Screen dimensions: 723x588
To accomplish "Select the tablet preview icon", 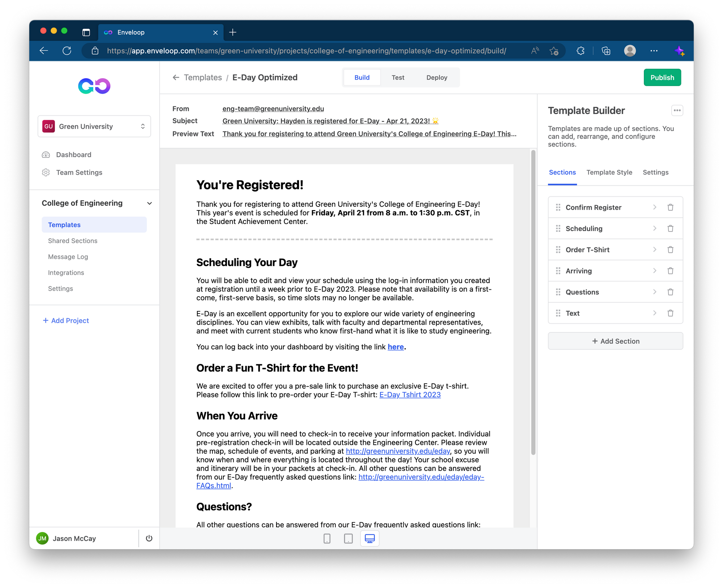I will coord(349,538).
